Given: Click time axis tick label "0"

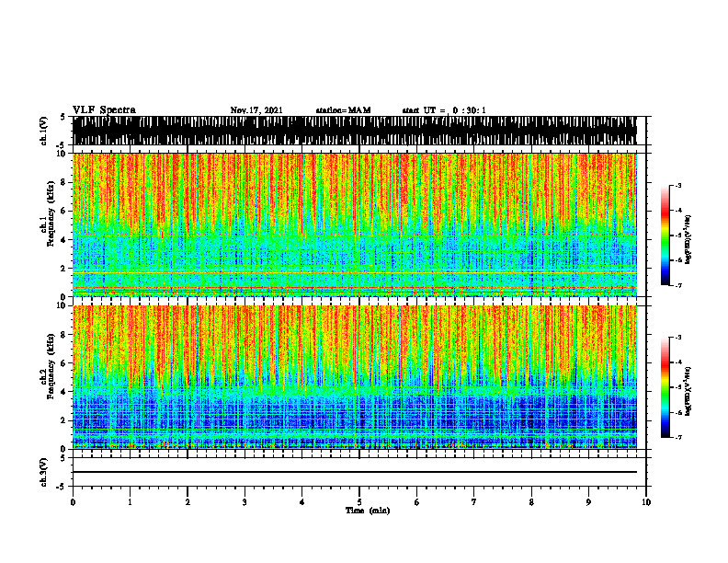Looking at the screenshot, I should [x=73, y=502].
